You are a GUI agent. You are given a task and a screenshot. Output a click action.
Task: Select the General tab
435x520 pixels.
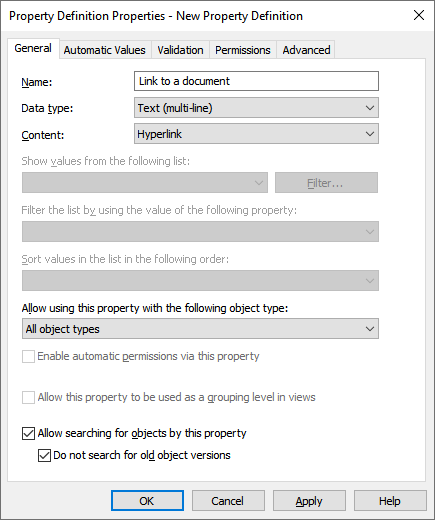pos(33,48)
